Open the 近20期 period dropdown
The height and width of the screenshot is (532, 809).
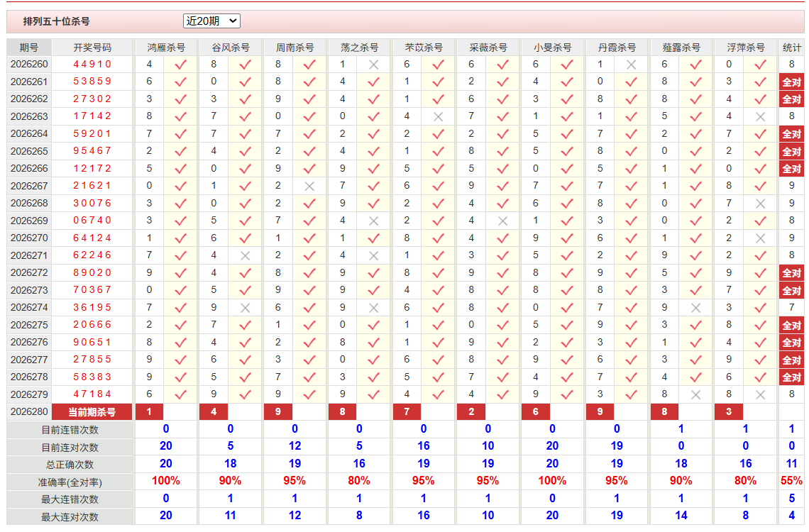click(211, 21)
